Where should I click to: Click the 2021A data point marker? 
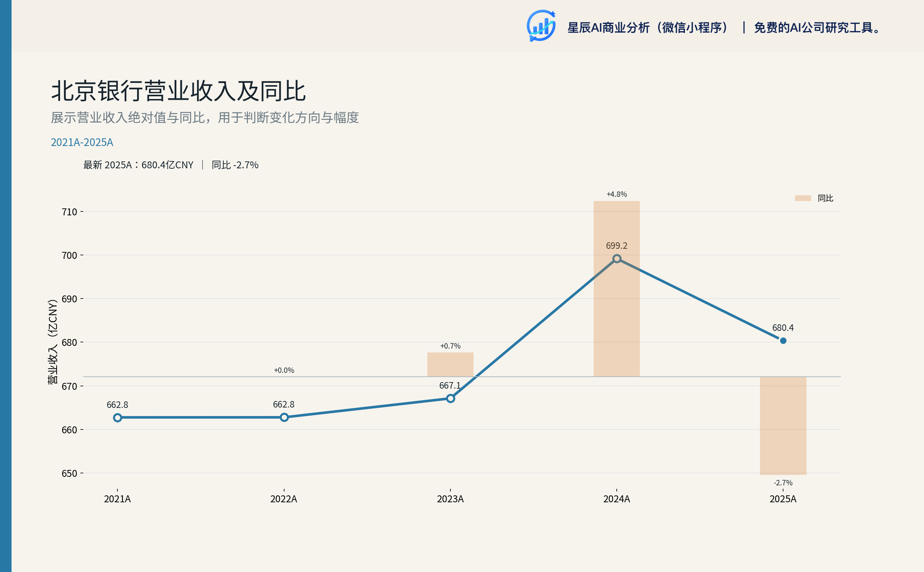click(117, 418)
